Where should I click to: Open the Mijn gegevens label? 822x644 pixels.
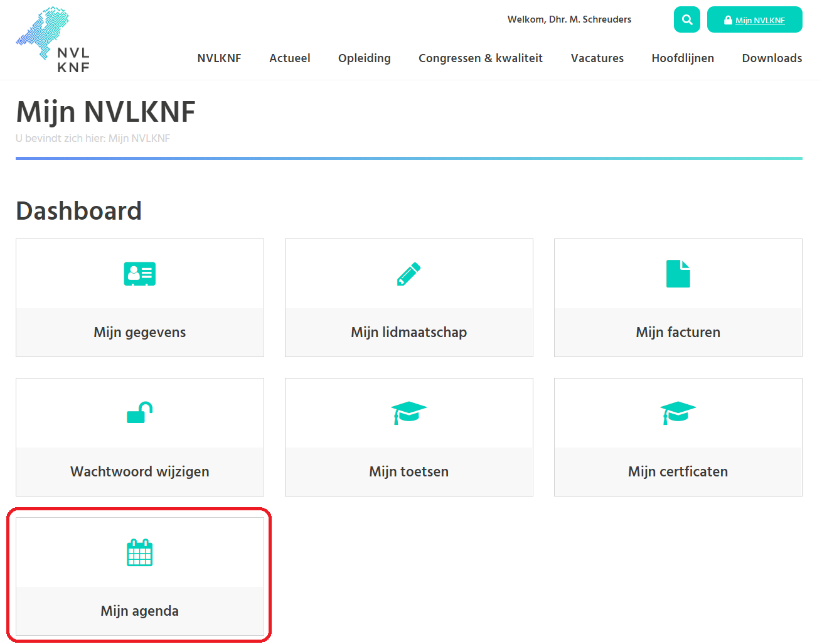140,332
